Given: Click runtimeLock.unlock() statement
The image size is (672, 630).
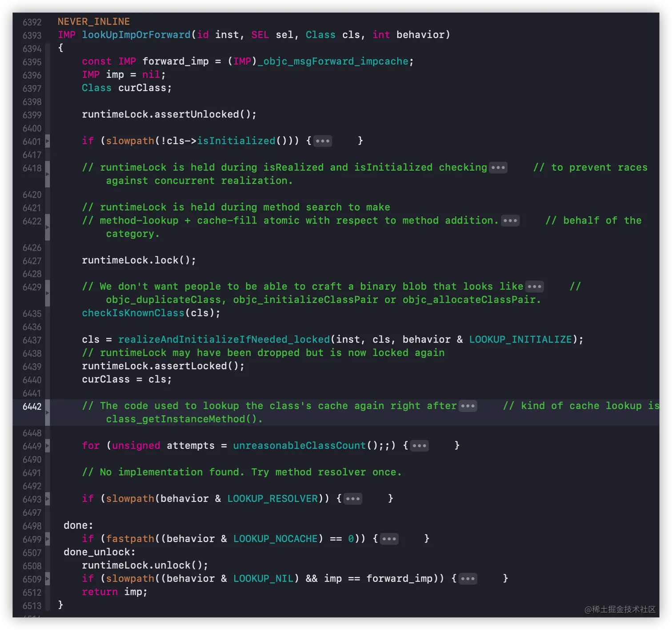Looking at the screenshot, I should (145, 566).
